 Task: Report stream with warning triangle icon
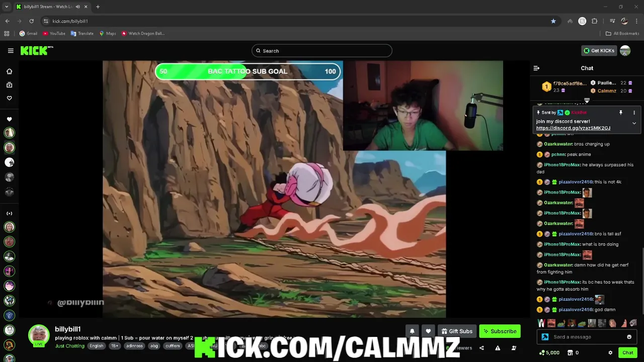pos(498,348)
